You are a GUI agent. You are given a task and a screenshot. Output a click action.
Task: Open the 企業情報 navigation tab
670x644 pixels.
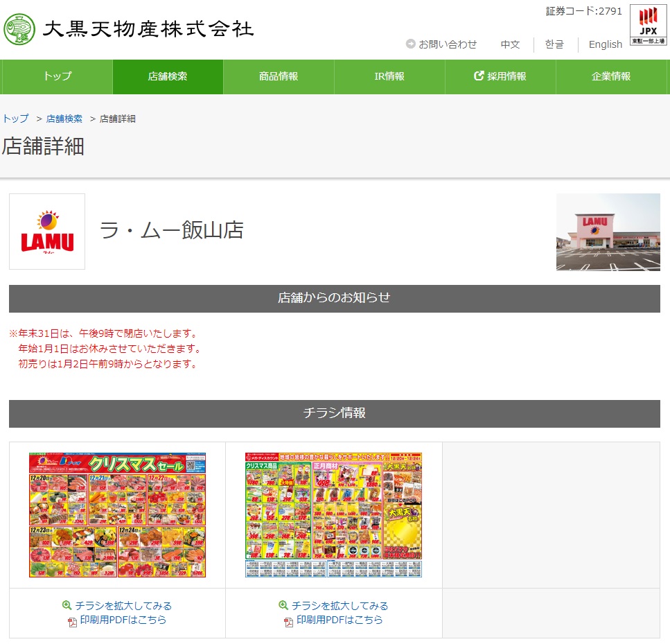[x=611, y=76]
